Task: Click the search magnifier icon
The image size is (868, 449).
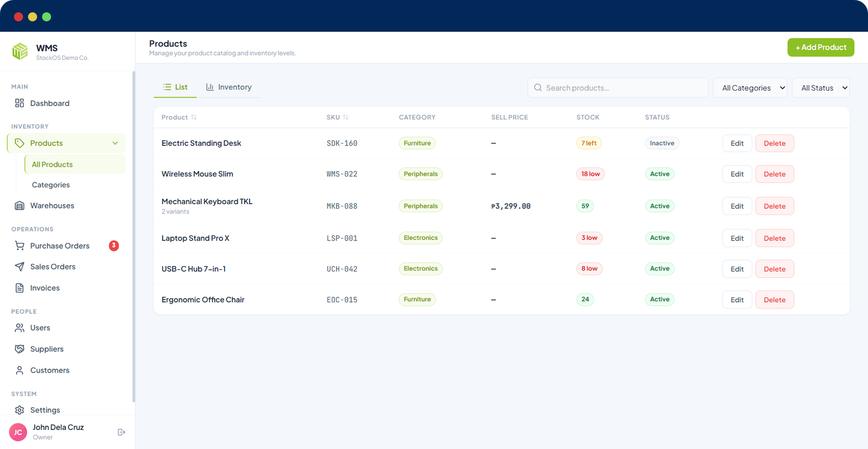Action: 538,87
